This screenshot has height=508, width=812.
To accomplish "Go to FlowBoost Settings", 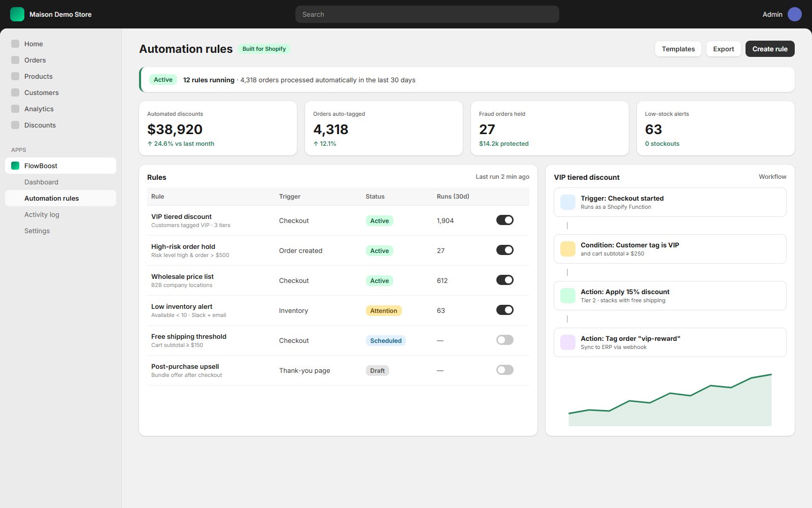I will coord(60,231).
